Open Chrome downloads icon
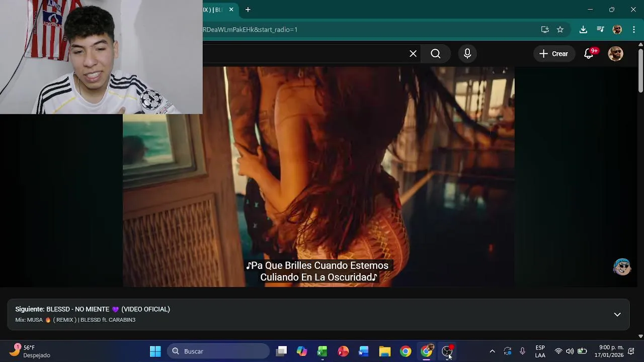 click(583, 30)
